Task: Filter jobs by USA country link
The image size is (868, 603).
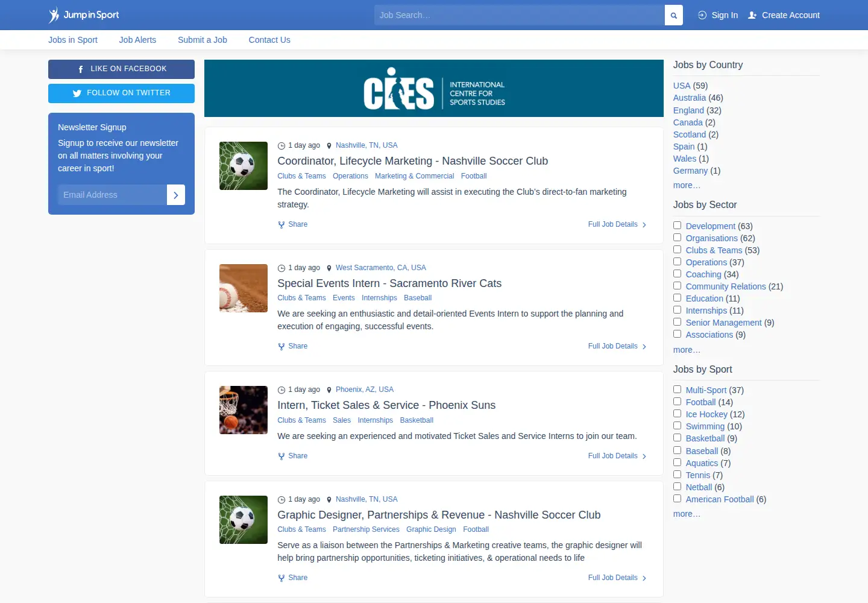Action: click(x=682, y=86)
